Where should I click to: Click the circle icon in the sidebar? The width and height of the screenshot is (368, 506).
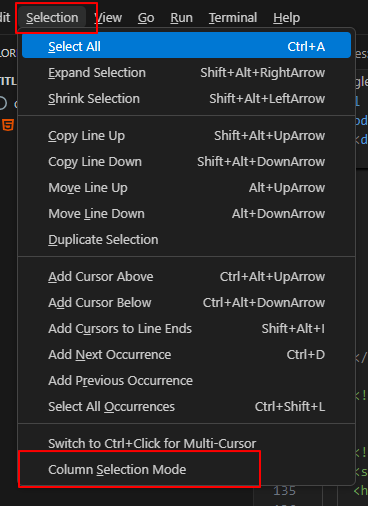click(3, 103)
